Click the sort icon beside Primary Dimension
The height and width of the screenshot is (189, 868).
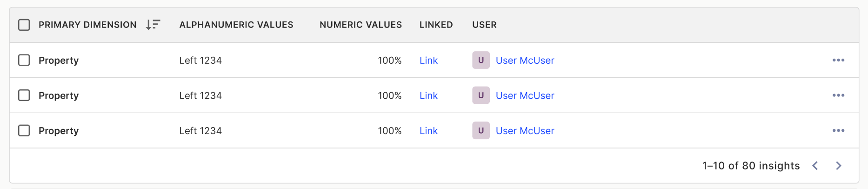pos(153,25)
